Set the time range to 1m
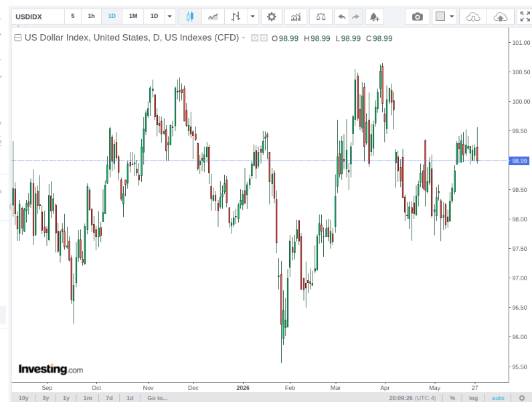The image size is (532, 402). coord(88,398)
